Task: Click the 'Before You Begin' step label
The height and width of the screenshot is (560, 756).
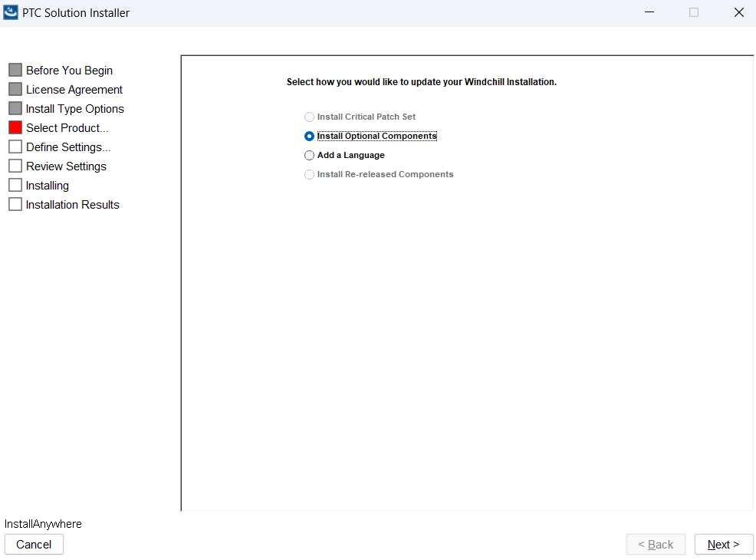Action: coord(70,71)
